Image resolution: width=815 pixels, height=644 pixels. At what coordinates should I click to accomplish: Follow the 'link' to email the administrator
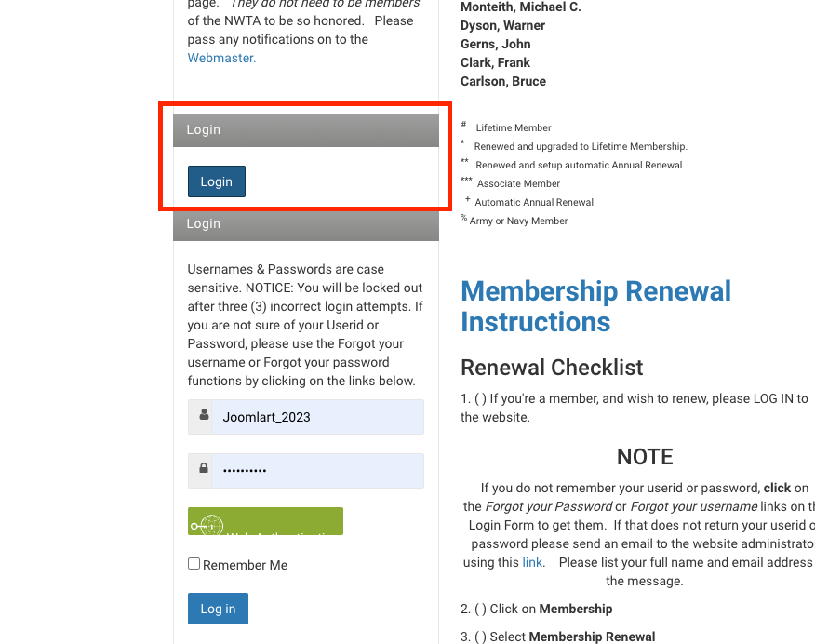532,562
